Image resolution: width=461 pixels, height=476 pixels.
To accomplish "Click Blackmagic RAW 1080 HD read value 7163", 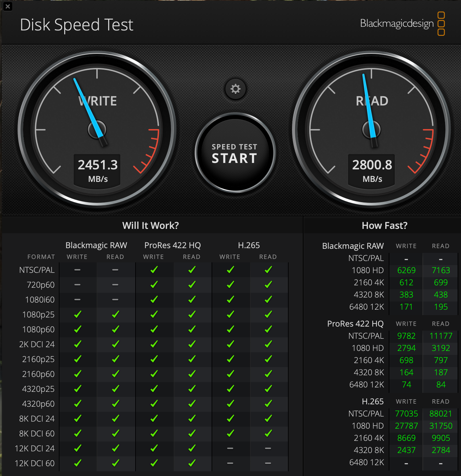I will [441, 270].
